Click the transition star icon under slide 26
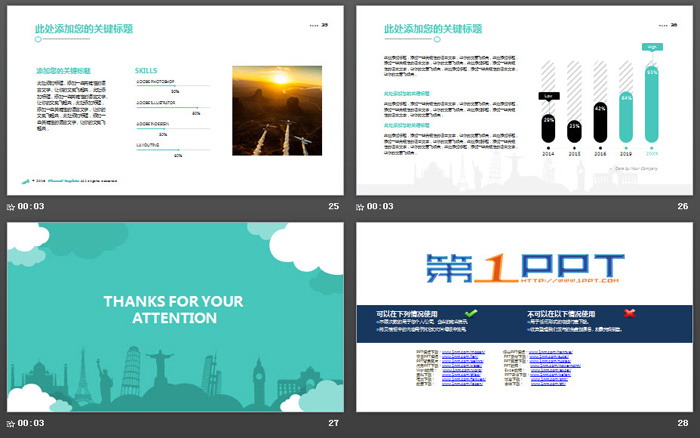Image resolution: width=700 pixels, height=438 pixels. (x=361, y=207)
